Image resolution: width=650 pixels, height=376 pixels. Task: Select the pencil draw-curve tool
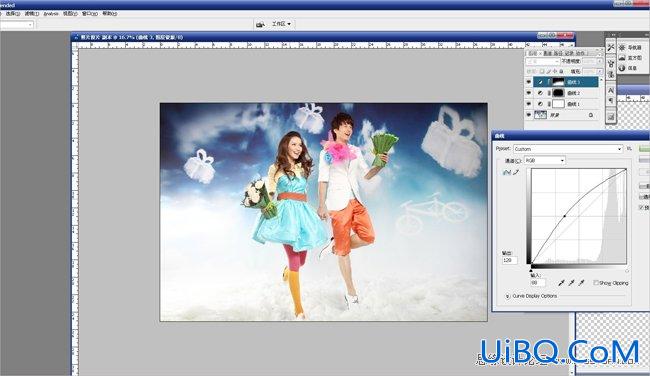tap(516, 172)
